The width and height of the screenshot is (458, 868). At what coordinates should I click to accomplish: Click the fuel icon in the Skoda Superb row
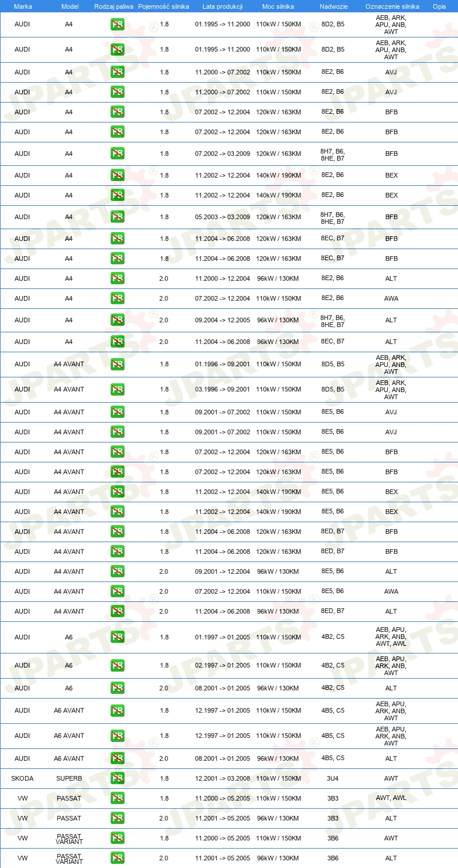point(118,778)
